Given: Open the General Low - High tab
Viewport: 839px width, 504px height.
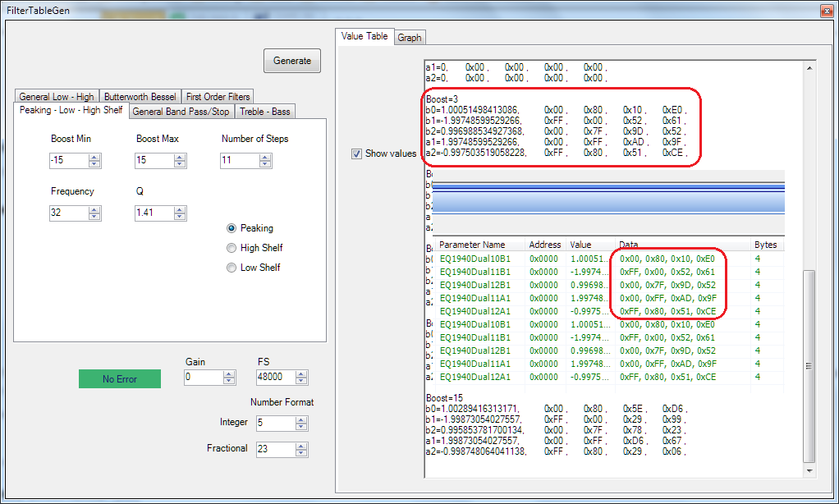Looking at the screenshot, I should coord(57,96).
